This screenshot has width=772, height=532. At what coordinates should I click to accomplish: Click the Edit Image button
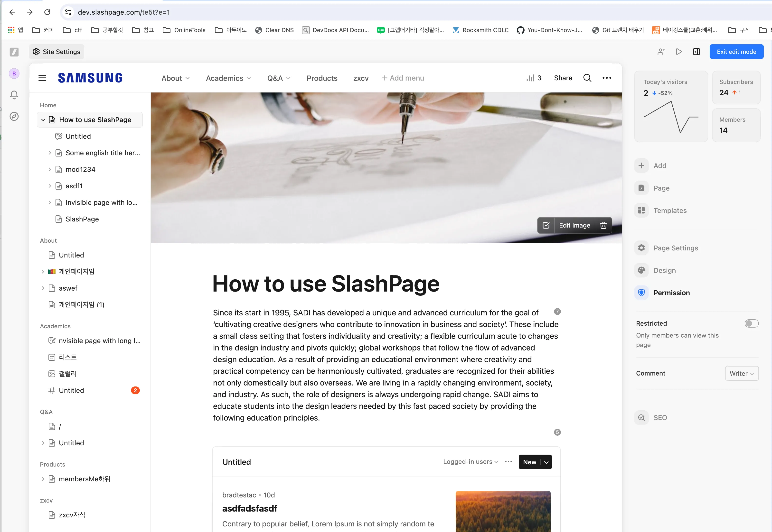point(574,225)
